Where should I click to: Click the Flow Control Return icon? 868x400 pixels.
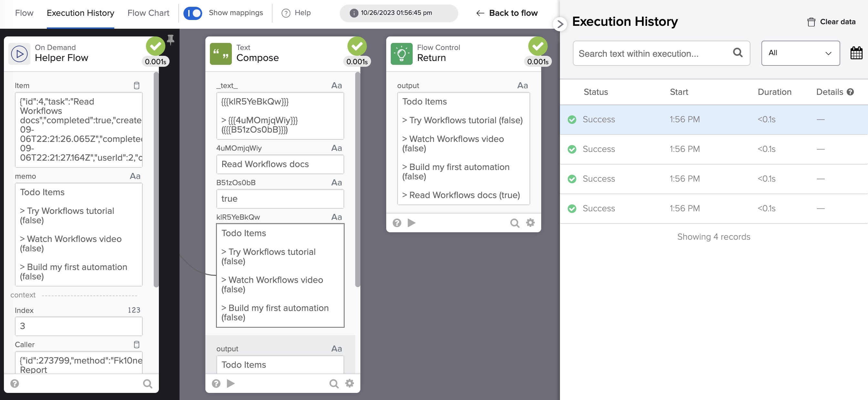pos(402,54)
